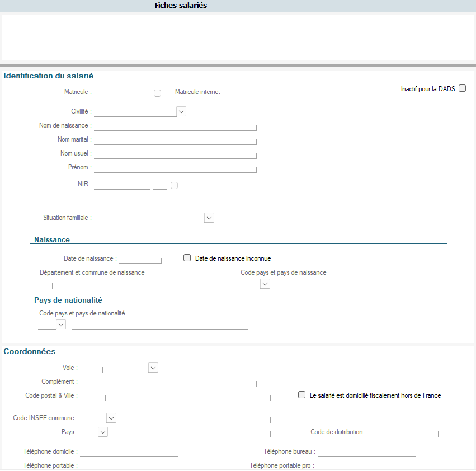Click the Voie street name field
The height and width of the screenshot is (471, 476).
tap(239, 369)
